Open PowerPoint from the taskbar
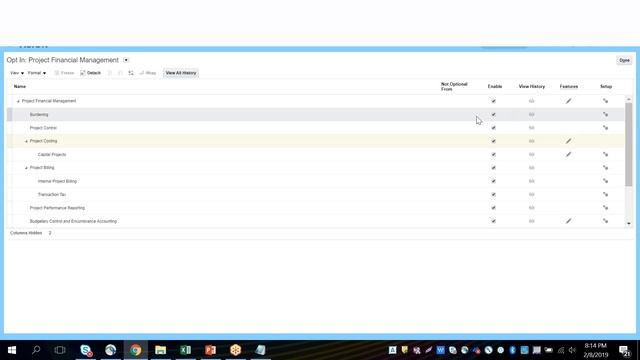Screen dimensions: 640x360 pos(211,350)
